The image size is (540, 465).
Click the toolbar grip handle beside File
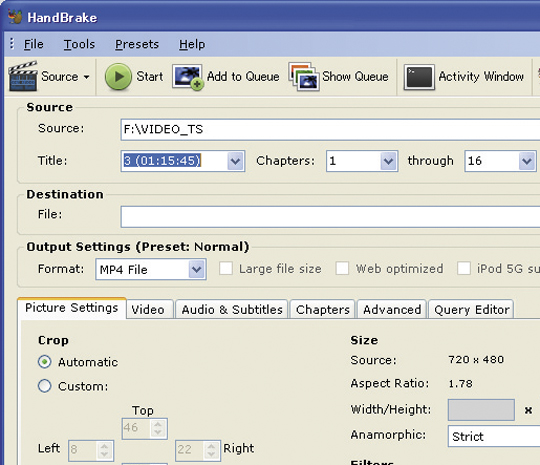point(12,43)
